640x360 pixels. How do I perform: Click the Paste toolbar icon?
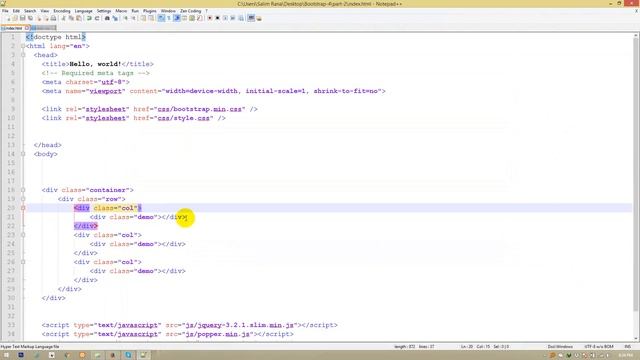coord(79,18)
